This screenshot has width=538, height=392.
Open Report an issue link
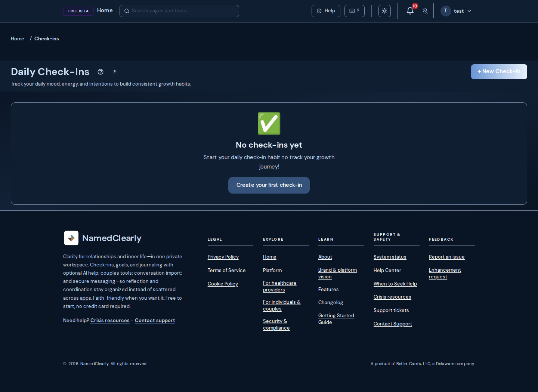[x=446, y=257]
